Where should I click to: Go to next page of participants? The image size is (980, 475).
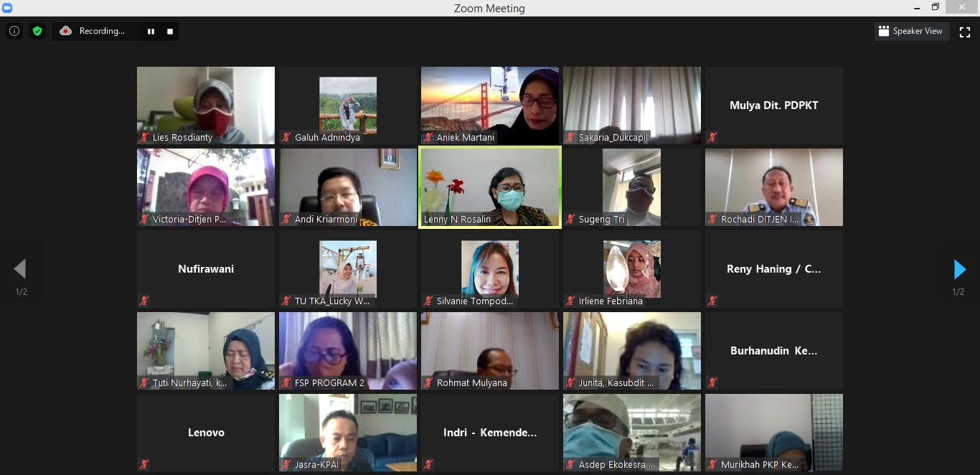959,269
